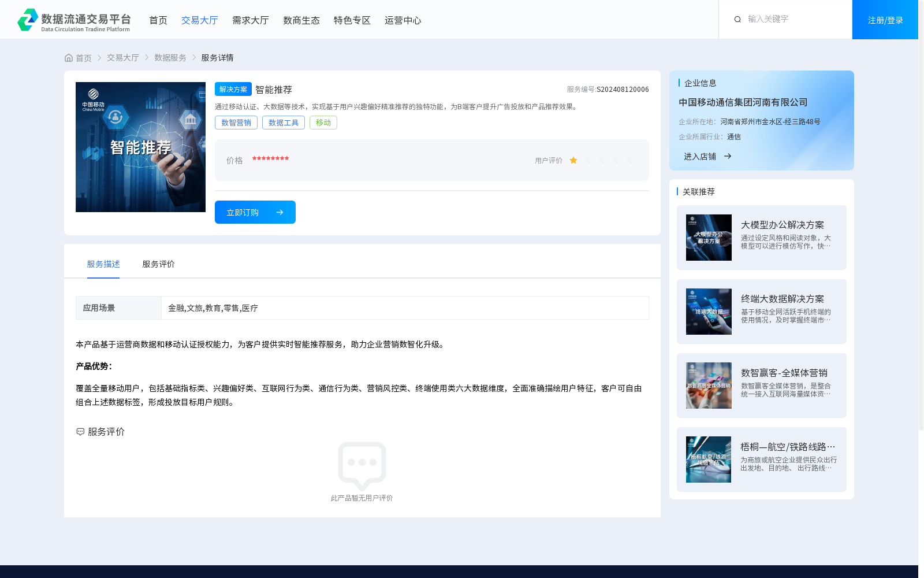This screenshot has width=924, height=578.
Task: Click the 服务评价 comment icon
Action: [x=80, y=432]
